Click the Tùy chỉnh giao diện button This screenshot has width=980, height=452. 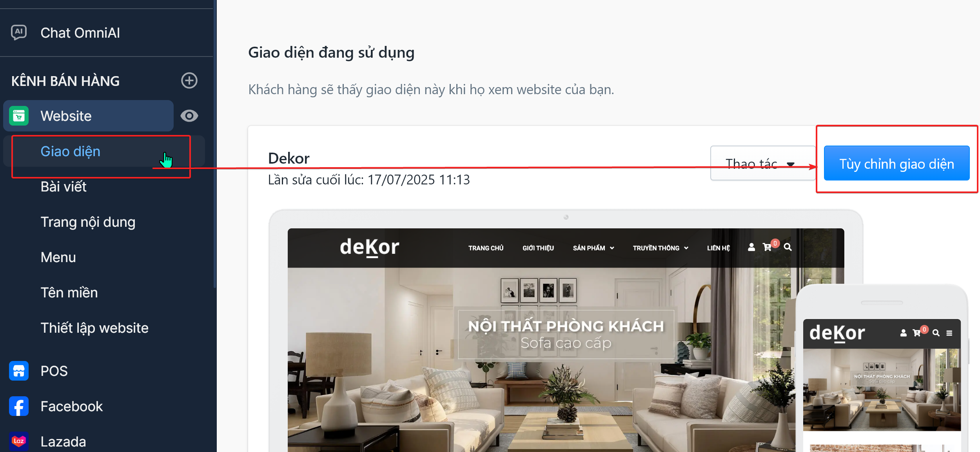click(897, 163)
